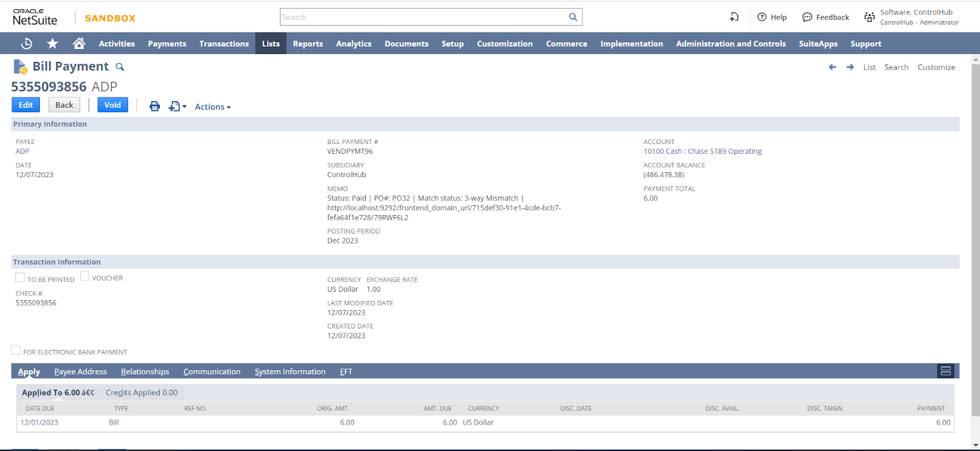The height and width of the screenshot is (451, 980).
Task: Open the Commerce menu
Action: click(x=567, y=44)
